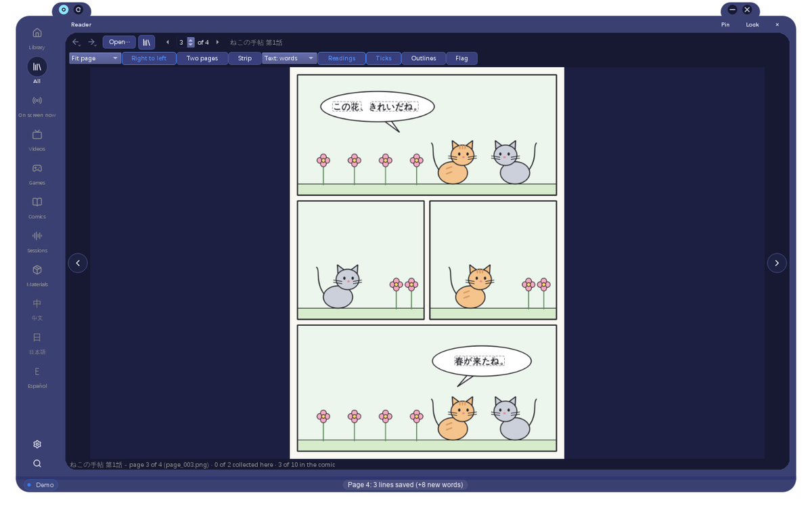
Task: Toggle Flag on this page
Action: pyautogui.click(x=461, y=58)
